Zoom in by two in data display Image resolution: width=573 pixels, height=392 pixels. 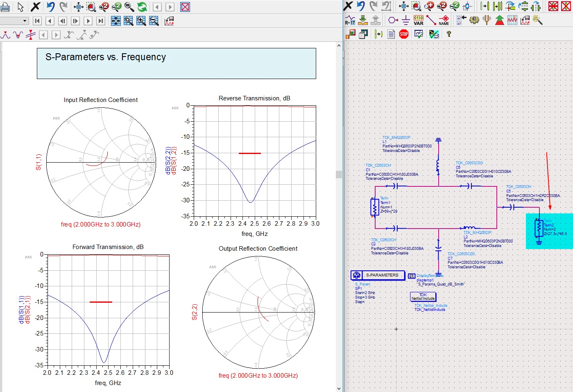tap(104, 7)
